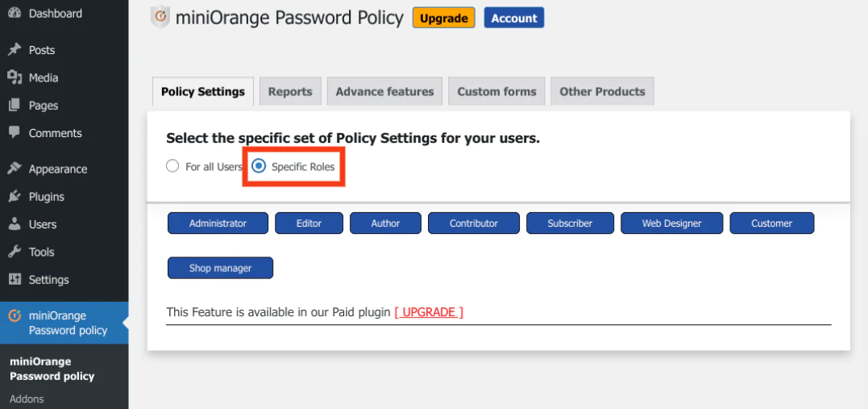Click the Plugins plug icon
Viewport: 868px width, 409px height.
tap(15, 196)
